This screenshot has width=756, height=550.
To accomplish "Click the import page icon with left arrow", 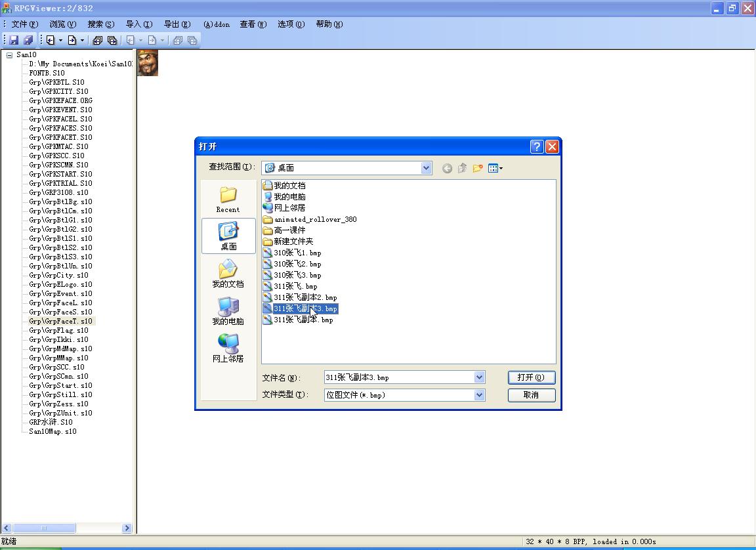I will [50, 41].
